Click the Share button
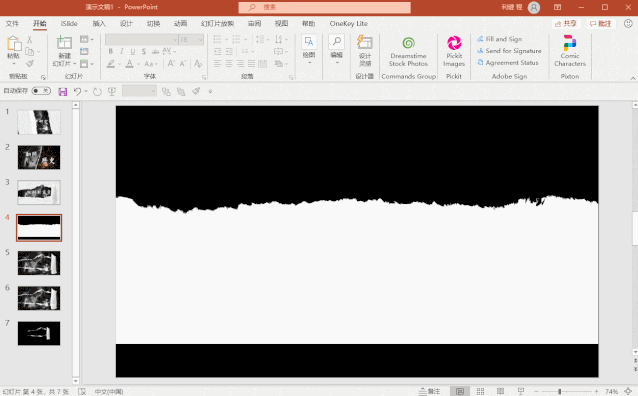The width and height of the screenshot is (638, 396). coord(566,24)
